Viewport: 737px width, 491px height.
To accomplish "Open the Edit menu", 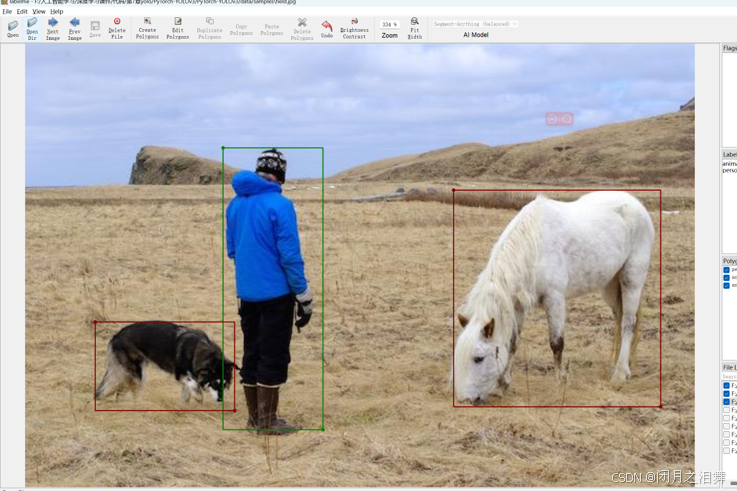I will 22,11.
